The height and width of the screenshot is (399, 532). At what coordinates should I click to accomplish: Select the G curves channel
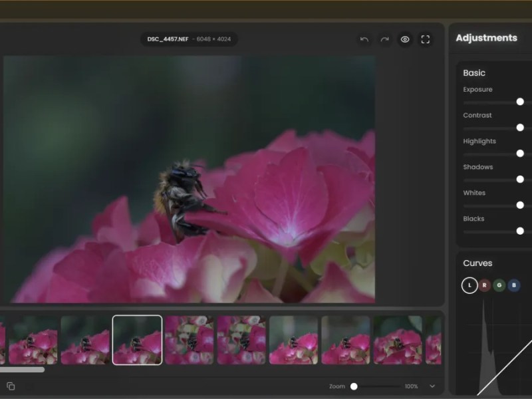coord(499,285)
